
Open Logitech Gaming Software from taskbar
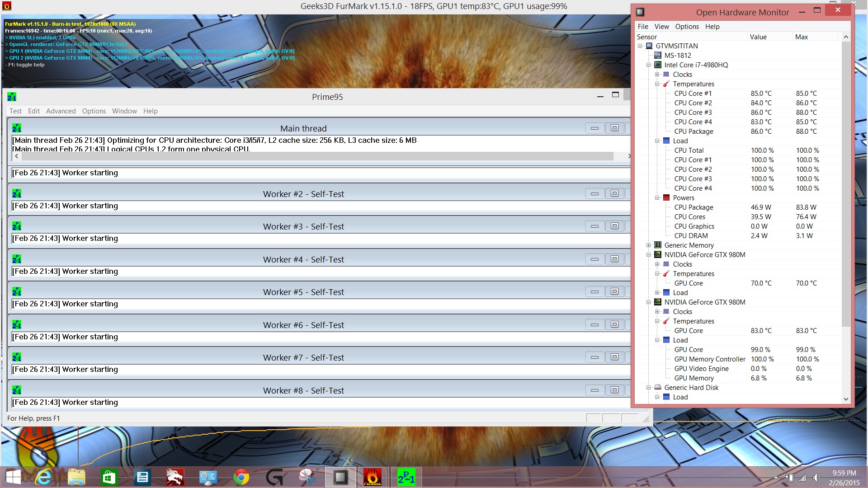tap(274, 477)
